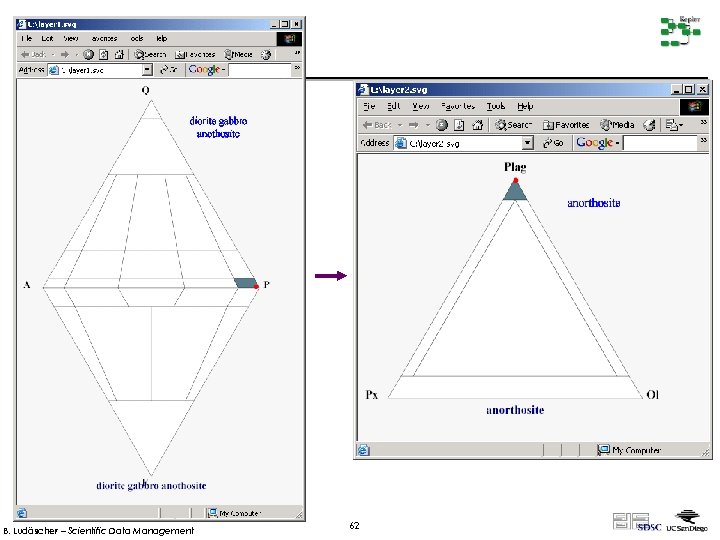The image size is (720, 540).
Task: Click Stop icon in layer1.svg toolbar
Action: click(89, 55)
